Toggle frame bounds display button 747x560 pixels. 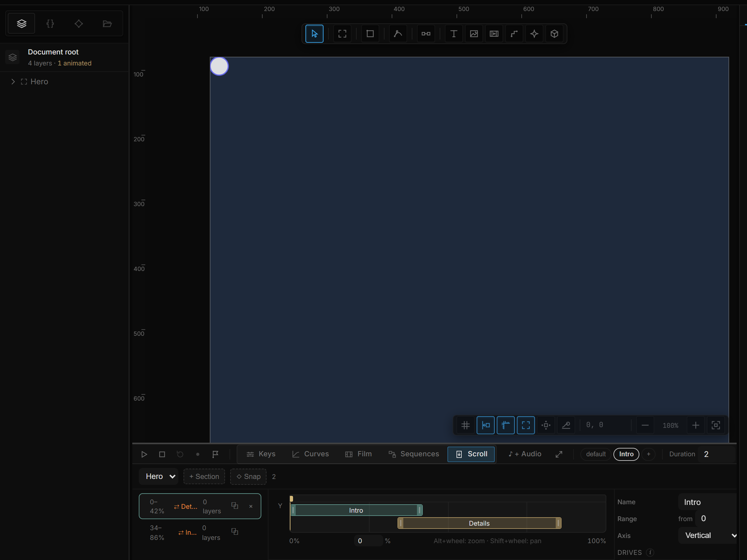526,425
